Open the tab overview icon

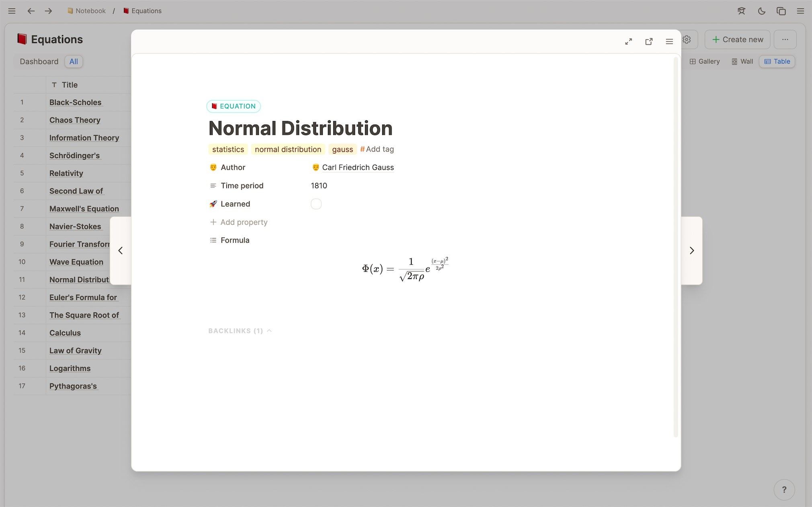[781, 11]
